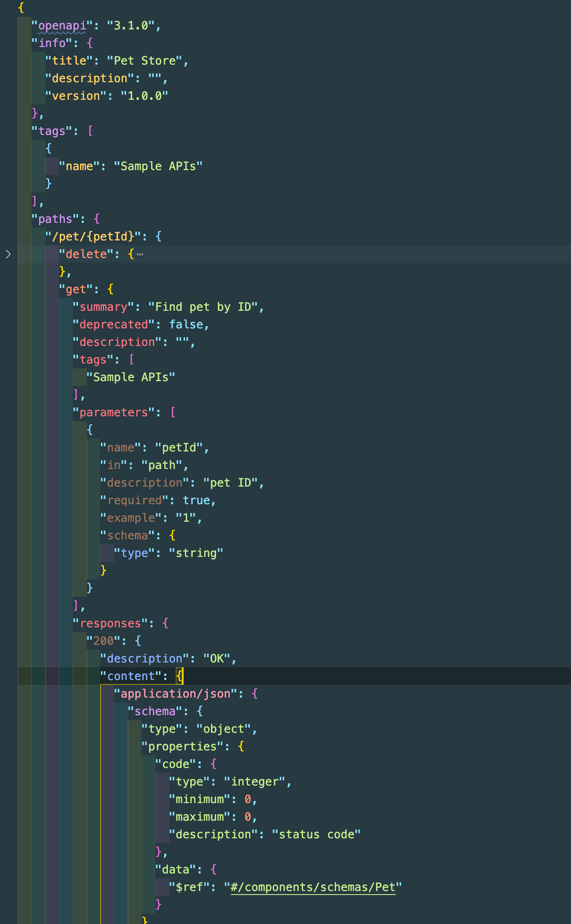Screen dimensions: 571x924
Task: Click the "3.1.0" version value
Action: [131, 25]
